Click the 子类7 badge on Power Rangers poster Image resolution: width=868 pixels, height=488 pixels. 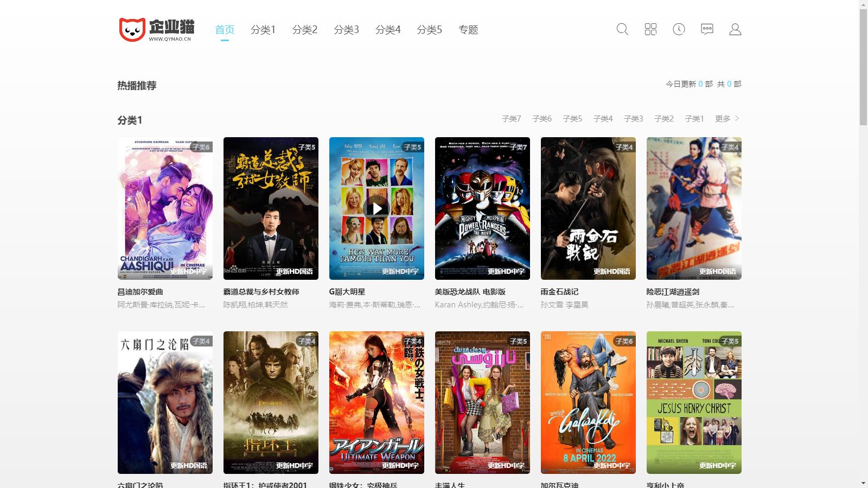[518, 147]
